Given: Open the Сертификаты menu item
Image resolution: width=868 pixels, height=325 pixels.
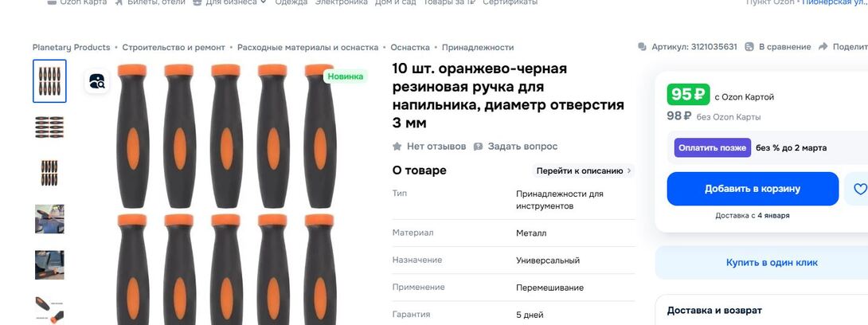Looking at the screenshot, I should [x=510, y=2].
